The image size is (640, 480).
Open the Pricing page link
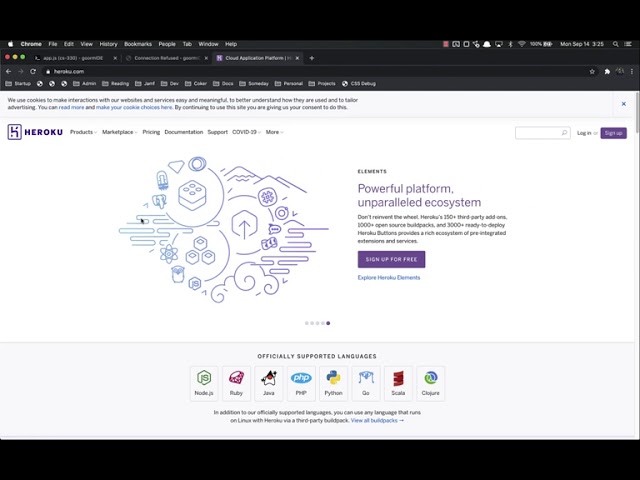pyautogui.click(x=151, y=132)
